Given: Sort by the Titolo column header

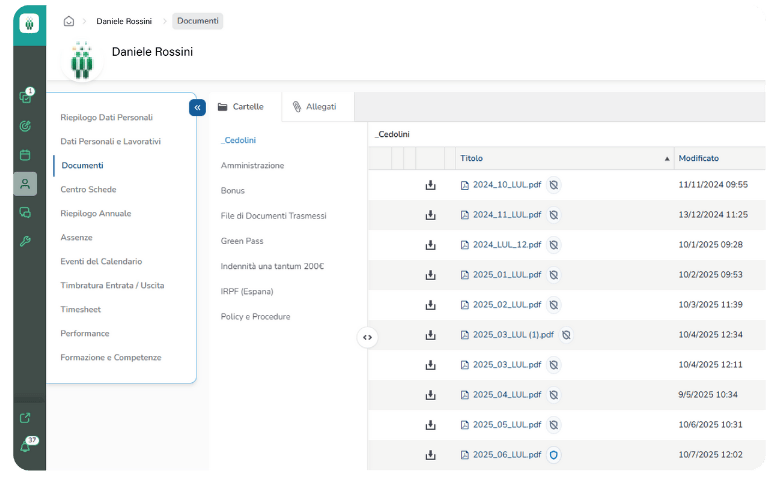Looking at the screenshot, I should 565,158.
